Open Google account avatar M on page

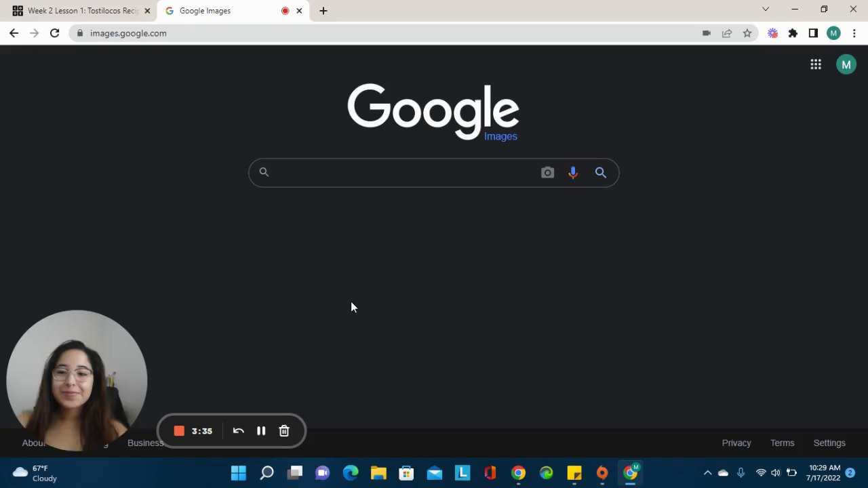click(x=846, y=64)
